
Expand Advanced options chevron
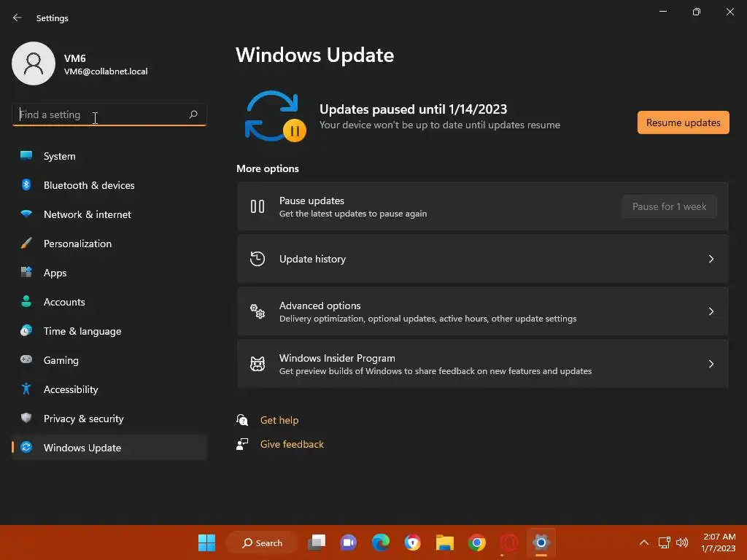(711, 311)
